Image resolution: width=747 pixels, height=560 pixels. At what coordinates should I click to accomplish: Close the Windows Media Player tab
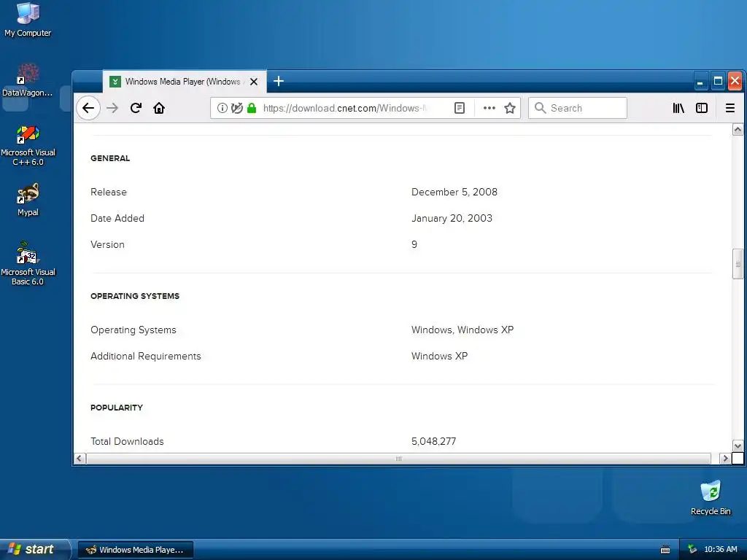point(254,82)
